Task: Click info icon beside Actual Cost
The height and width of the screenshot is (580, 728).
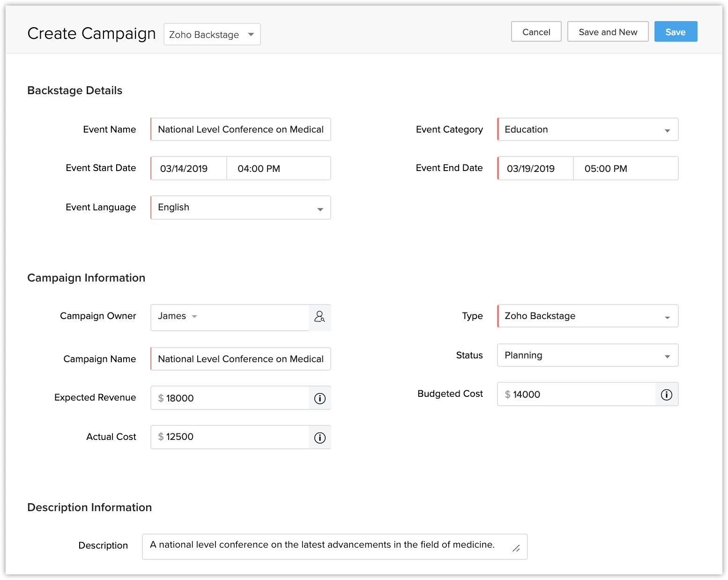Action: pyautogui.click(x=319, y=438)
